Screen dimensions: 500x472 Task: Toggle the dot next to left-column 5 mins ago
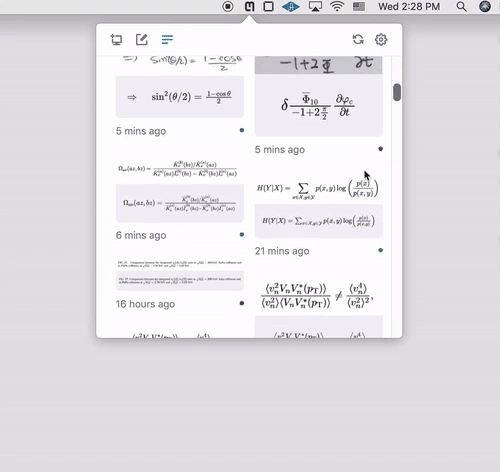pyautogui.click(x=242, y=130)
